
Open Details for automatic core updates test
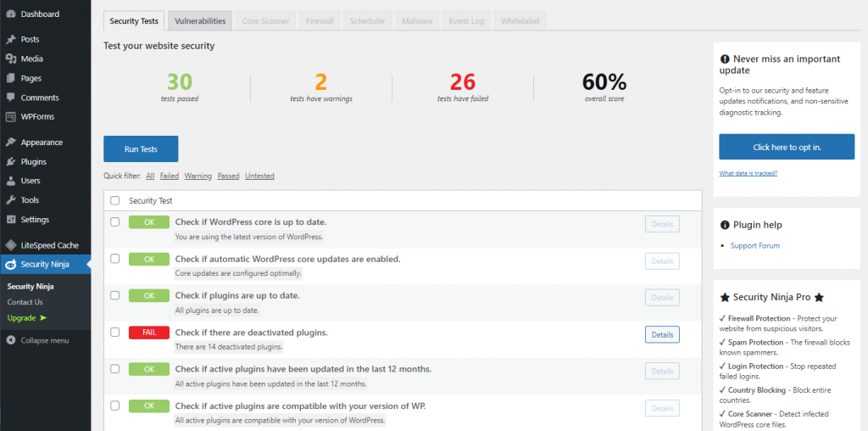662,261
